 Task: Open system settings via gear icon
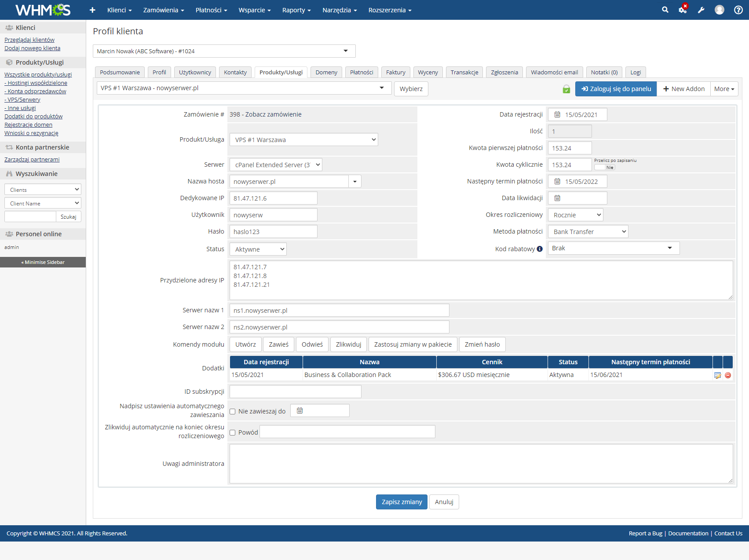pos(683,10)
